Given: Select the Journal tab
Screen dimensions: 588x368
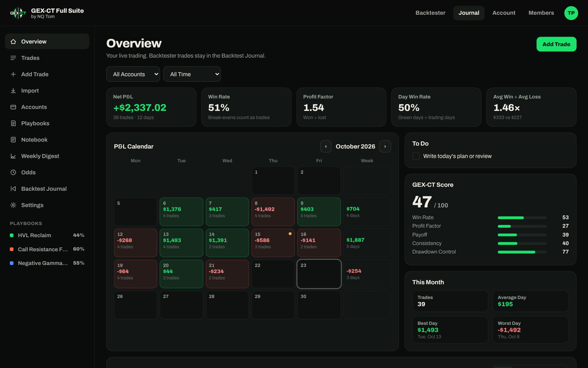Looking at the screenshot, I should (469, 13).
